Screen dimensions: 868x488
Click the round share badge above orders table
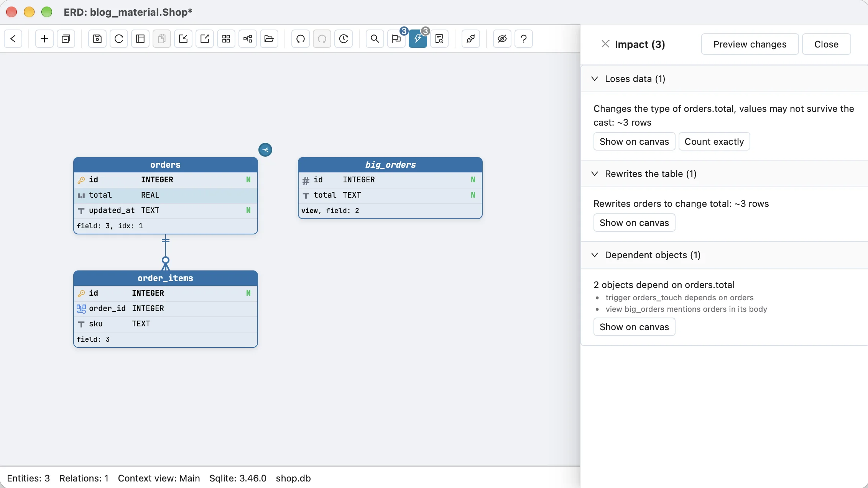point(265,150)
